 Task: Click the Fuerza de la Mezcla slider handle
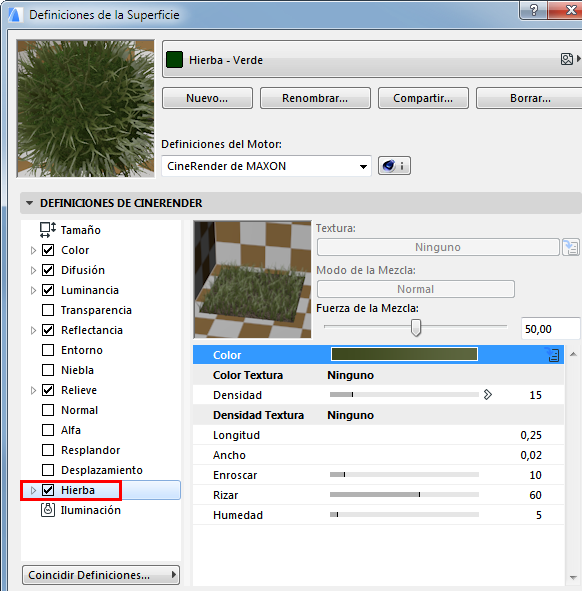(416, 328)
